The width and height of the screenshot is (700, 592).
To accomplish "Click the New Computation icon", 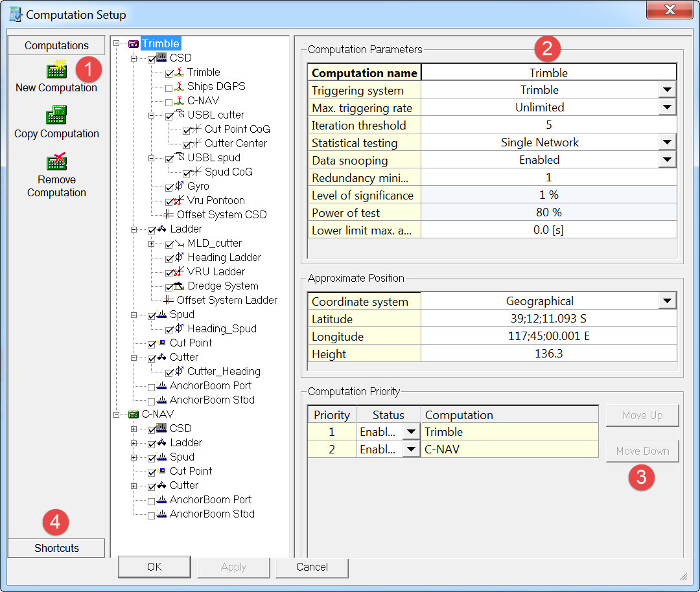I will tap(56, 70).
